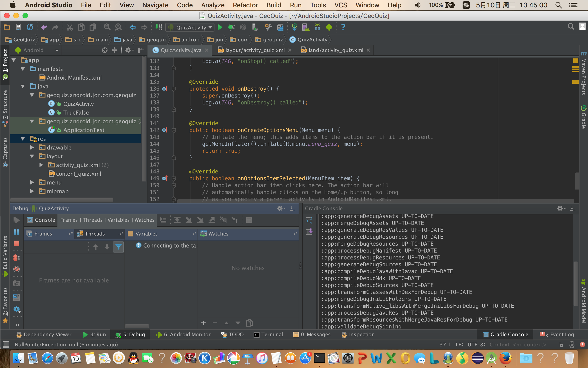Toggle the Captures side panel button
The height and width of the screenshot is (368, 588).
pyautogui.click(x=5, y=152)
